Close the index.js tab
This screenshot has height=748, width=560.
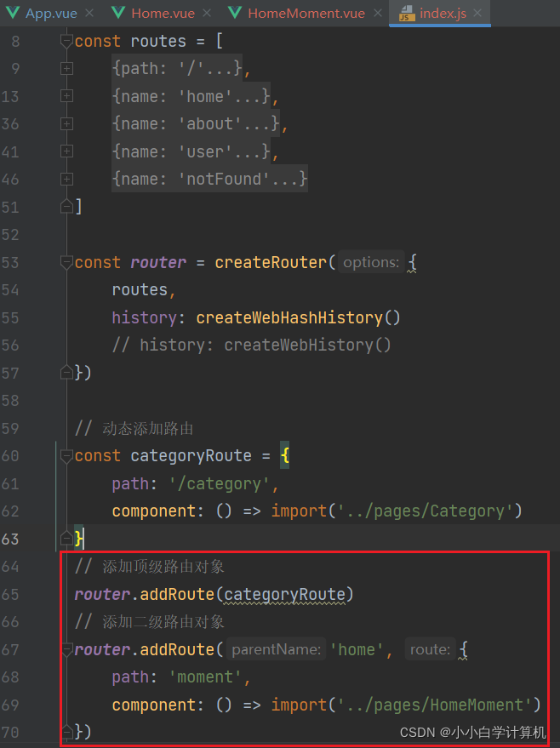477,14
